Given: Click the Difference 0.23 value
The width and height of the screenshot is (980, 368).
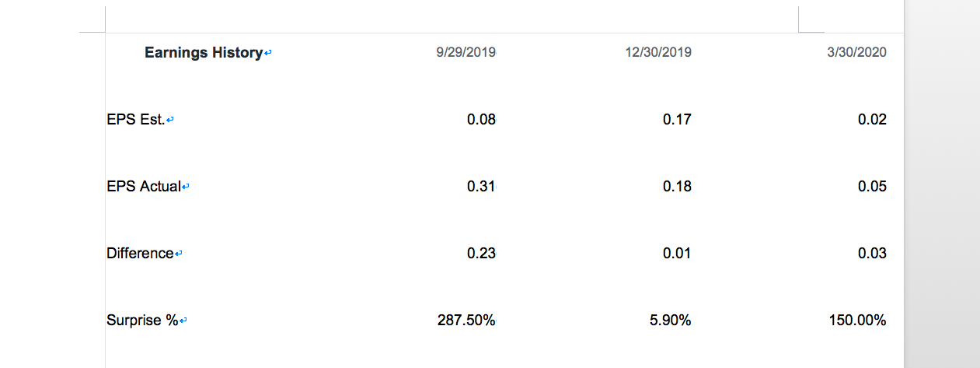Looking at the screenshot, I should tap(481, 254).
